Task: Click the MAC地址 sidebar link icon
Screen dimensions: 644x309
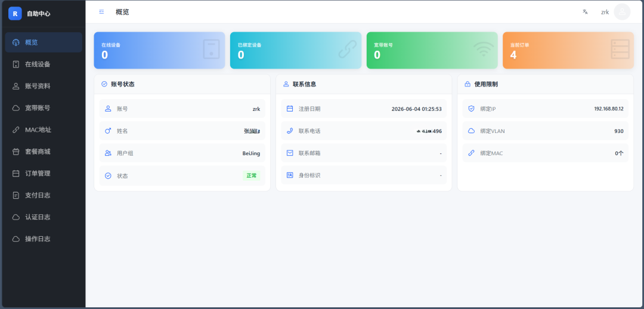Action: point(16,130)
